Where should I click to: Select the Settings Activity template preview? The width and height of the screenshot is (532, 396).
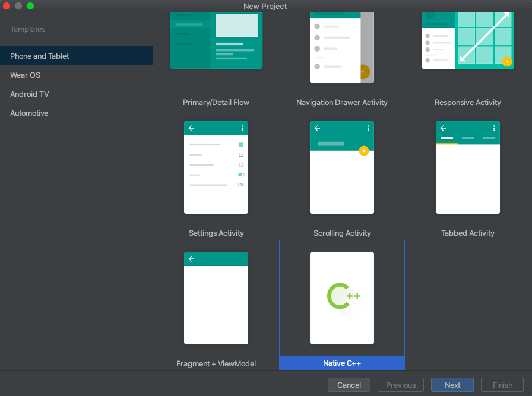[216, 167]
